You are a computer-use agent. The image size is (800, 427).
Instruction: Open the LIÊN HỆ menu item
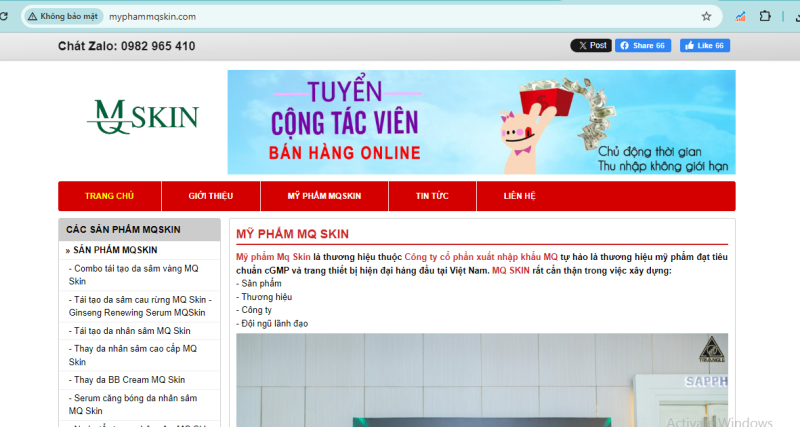[519, 196]
